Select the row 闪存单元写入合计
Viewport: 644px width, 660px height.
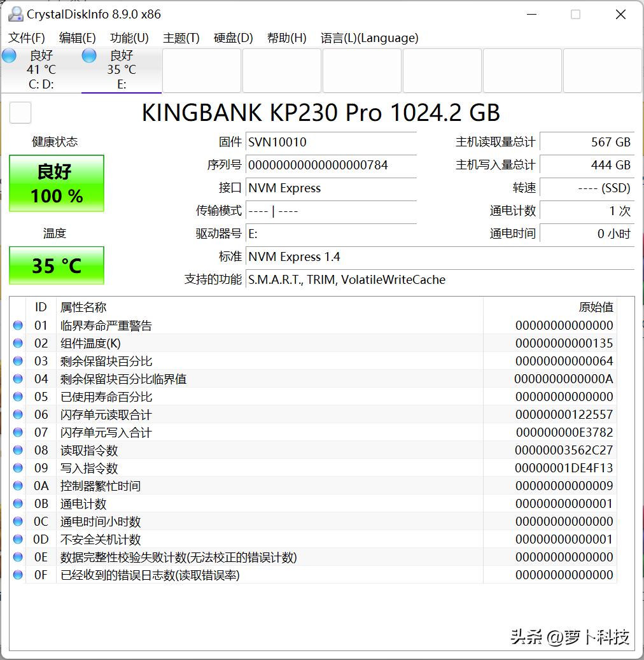[x=313, y=432]
